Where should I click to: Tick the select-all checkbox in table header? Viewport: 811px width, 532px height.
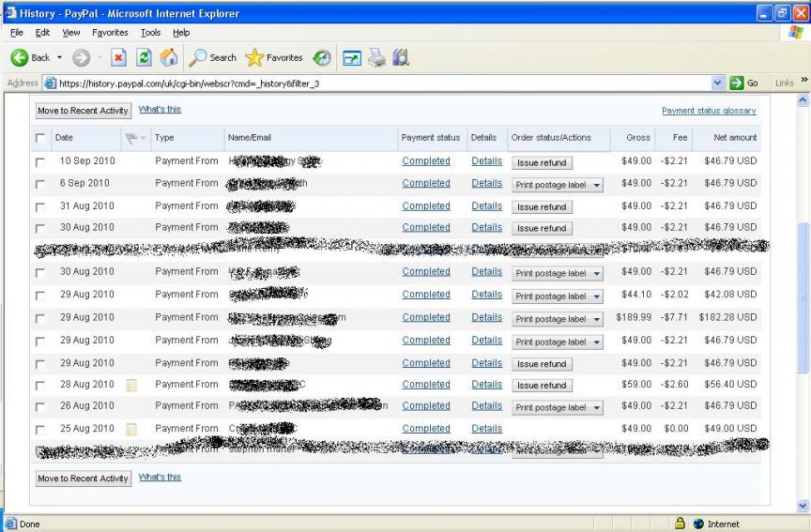click(39, 138)
